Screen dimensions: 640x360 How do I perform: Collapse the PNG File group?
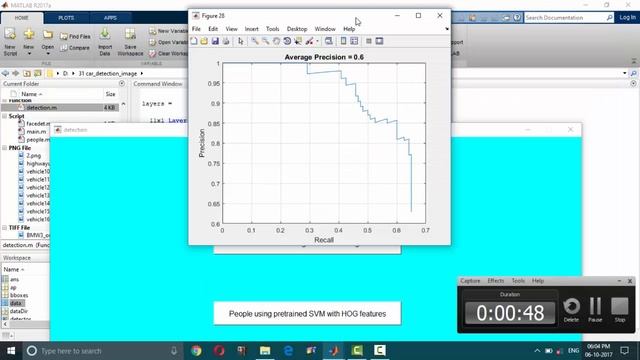pyautogui.click(x=4, y=148)
